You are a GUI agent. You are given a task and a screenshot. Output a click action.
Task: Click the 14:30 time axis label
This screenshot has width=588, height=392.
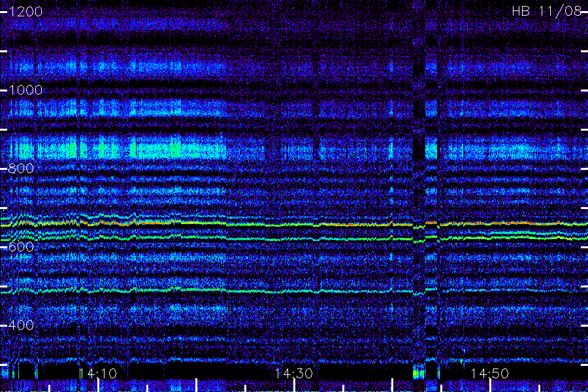click(x=293, y=374)
